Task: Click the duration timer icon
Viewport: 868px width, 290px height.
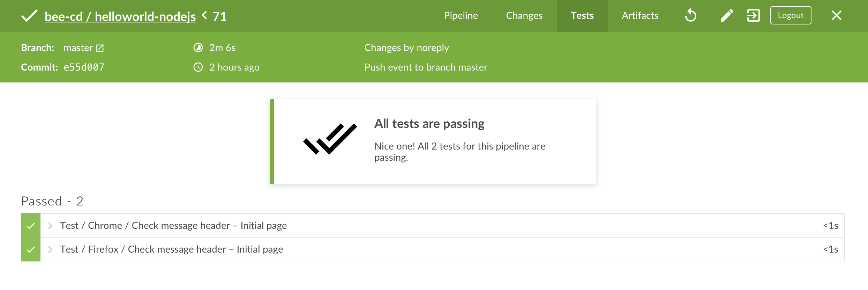Action: click(x=198, y=48)
